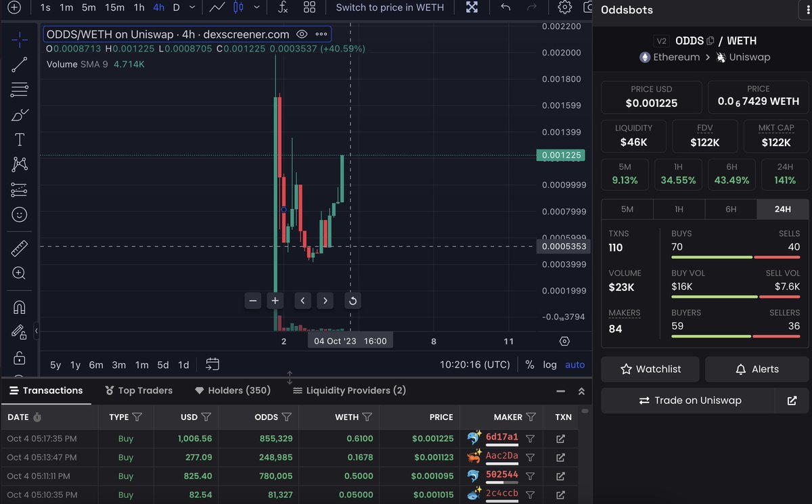Select the text annotation tool
The height and width of the screenshot is (504, 812).
tap(20, 139)
